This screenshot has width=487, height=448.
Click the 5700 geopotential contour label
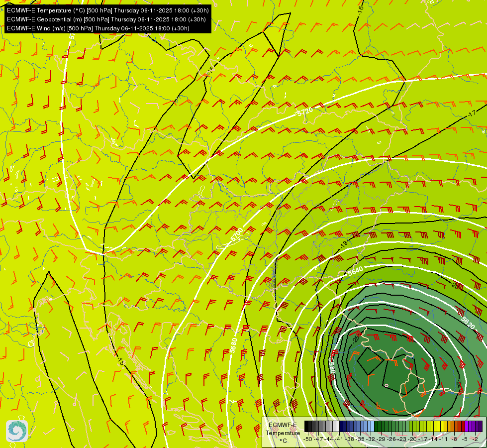(x=237, y=235)
